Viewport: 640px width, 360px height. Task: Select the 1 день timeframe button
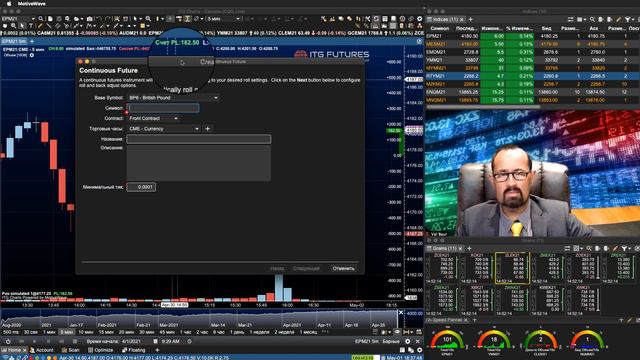point(237,332)
